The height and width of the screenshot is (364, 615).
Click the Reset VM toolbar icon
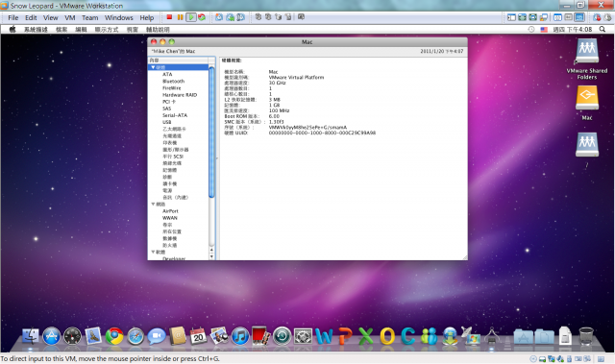[x=202, y=17]
